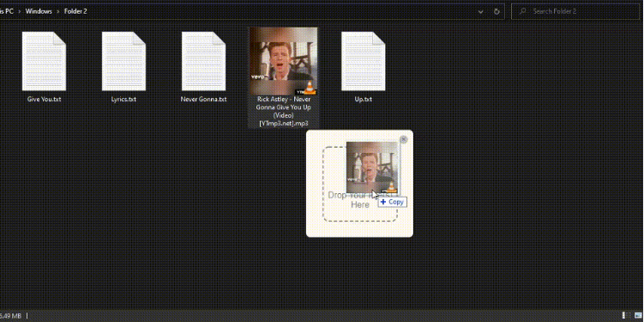The width and height of the screenshot is (644, 322).
Task: Select the Give You.txt file icon
Action: pos(44,61)
